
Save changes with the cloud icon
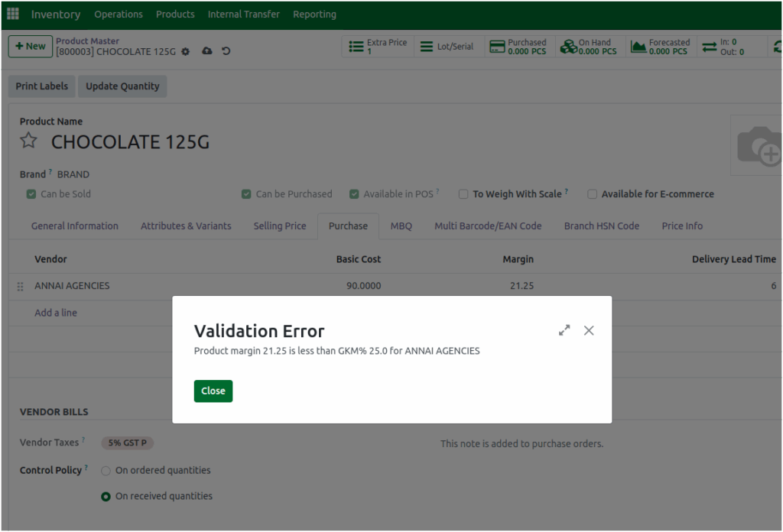pyautogui.click(x=206, y=50)
